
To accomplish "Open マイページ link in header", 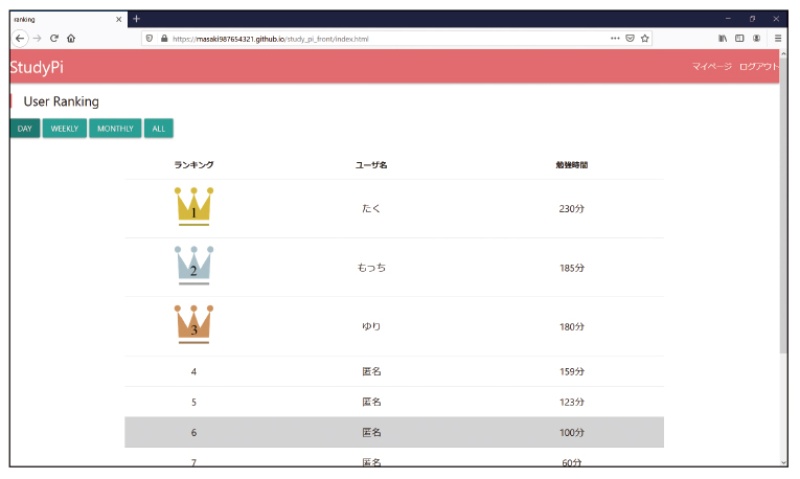I will 712,66.
